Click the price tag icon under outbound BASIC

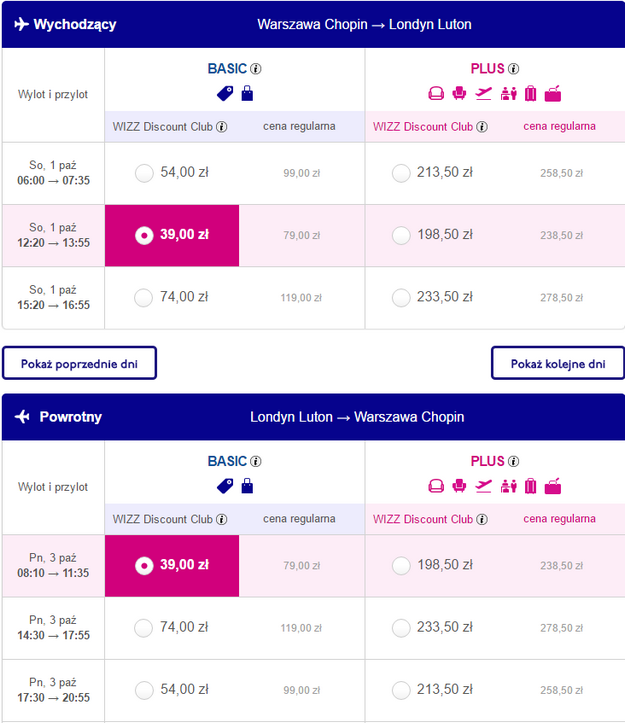(225, 94)
